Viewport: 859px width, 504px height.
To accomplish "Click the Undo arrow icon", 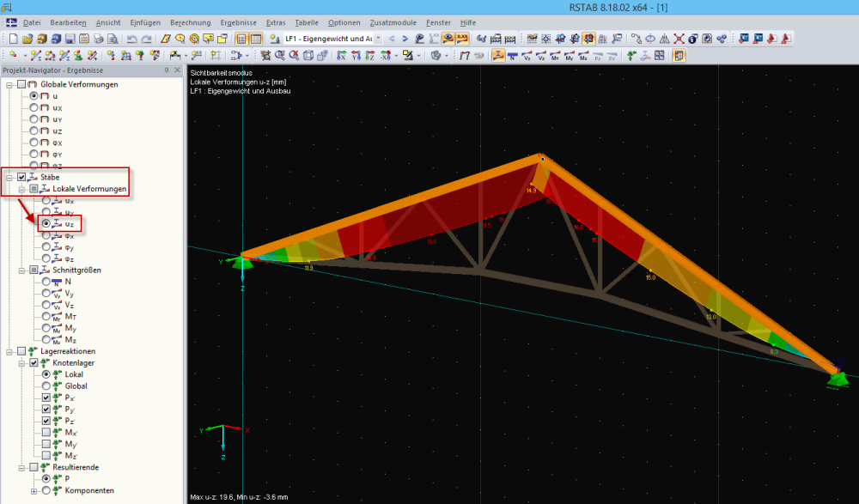I will [131, 39].
